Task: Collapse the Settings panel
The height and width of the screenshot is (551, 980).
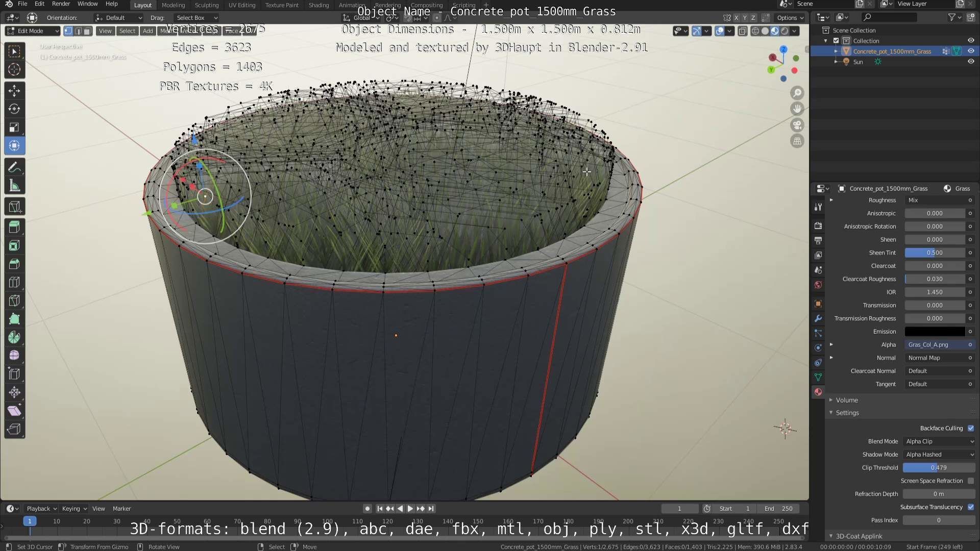Action: click(x=847, y=413)
